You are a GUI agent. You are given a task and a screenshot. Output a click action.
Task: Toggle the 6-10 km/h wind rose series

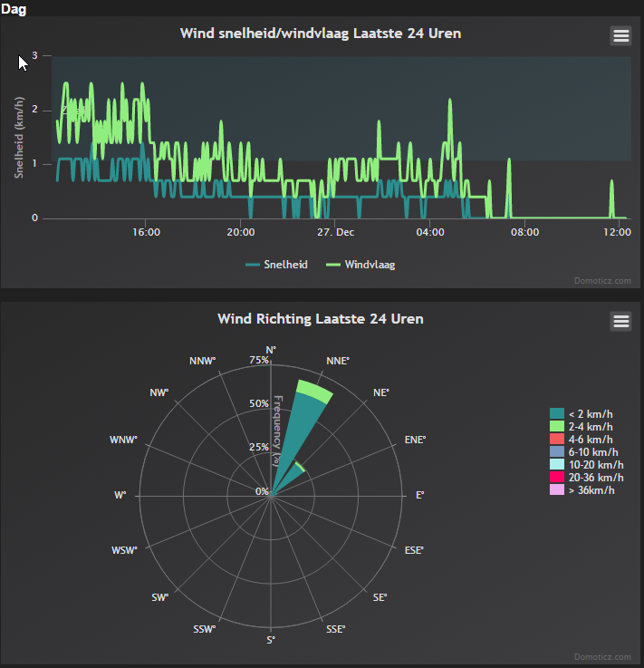(x=584, y=452)
